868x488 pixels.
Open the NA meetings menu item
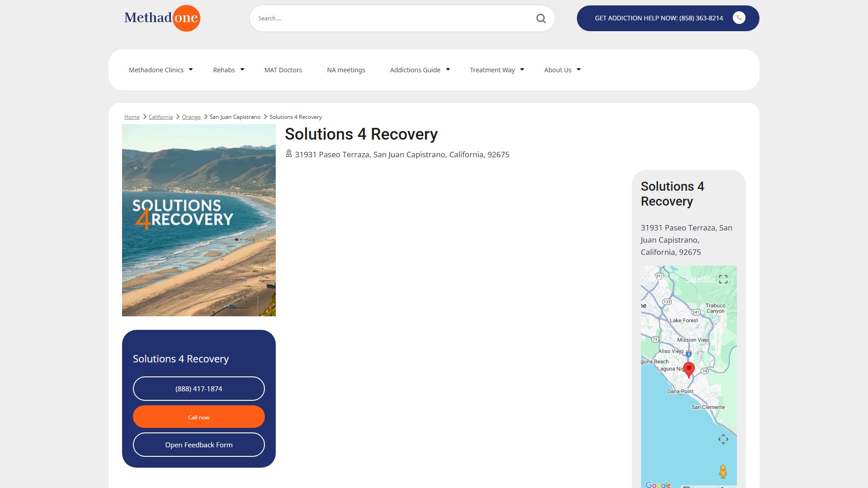(x=346, y=70)
